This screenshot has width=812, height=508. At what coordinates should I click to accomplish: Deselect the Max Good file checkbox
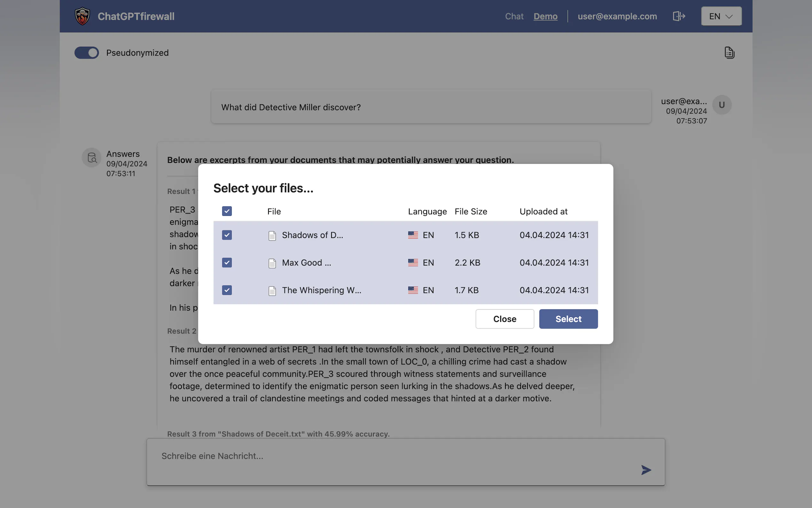(227, 262)
